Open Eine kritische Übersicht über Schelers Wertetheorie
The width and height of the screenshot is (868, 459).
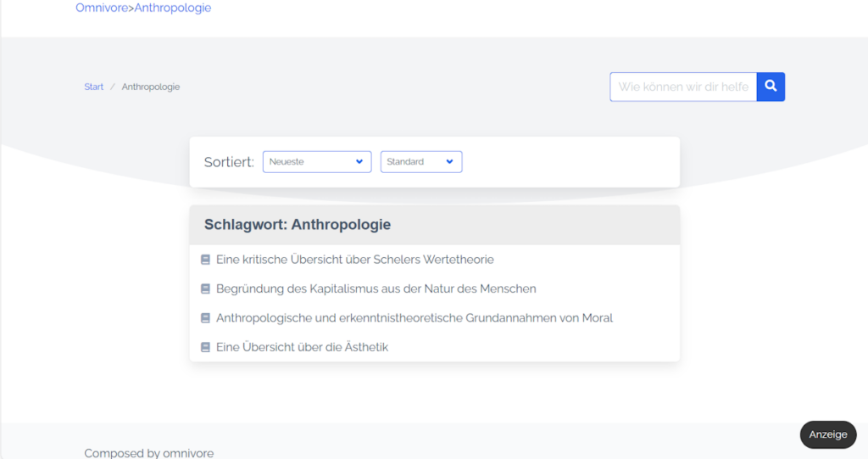(x=354, y=260)
